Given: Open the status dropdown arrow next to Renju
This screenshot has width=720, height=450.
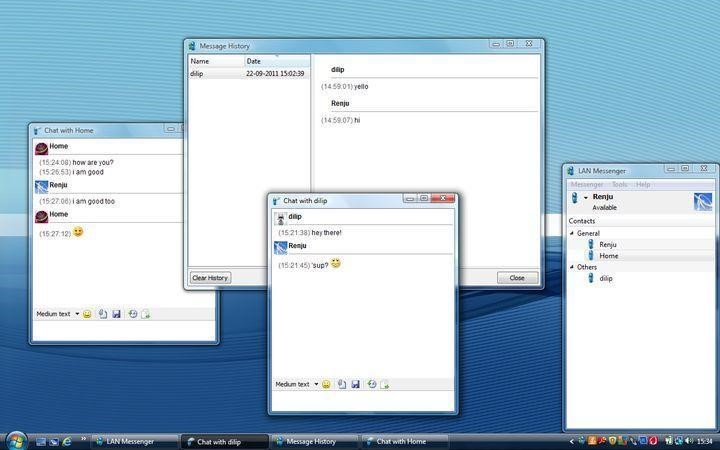Looking at the screenshot, I should (x=585, y=197).
